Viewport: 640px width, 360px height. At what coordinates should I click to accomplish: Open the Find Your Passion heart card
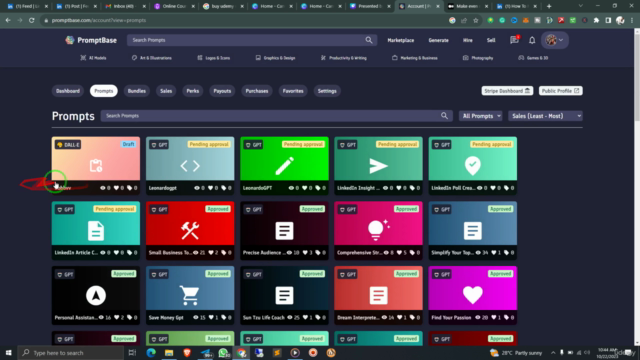(473, 296)
